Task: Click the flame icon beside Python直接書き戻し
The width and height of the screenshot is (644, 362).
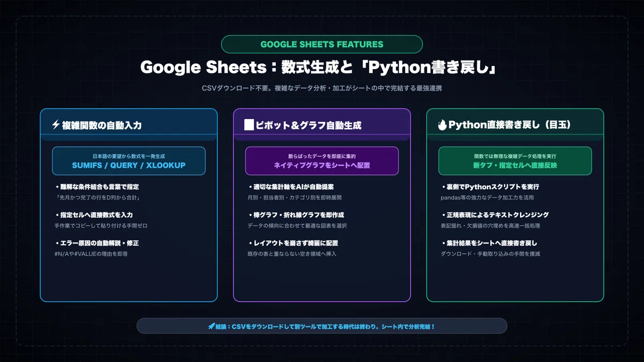Action: [x=442, y=125]
